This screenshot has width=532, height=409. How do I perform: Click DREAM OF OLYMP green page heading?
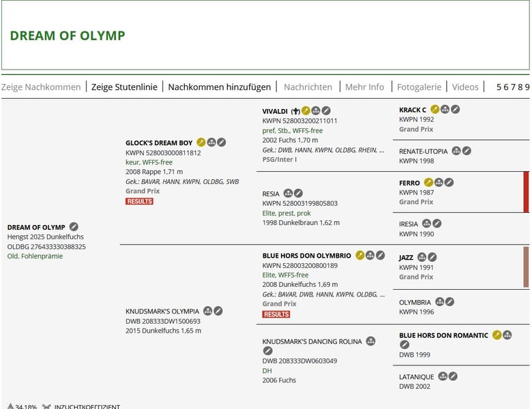[68, 35]
